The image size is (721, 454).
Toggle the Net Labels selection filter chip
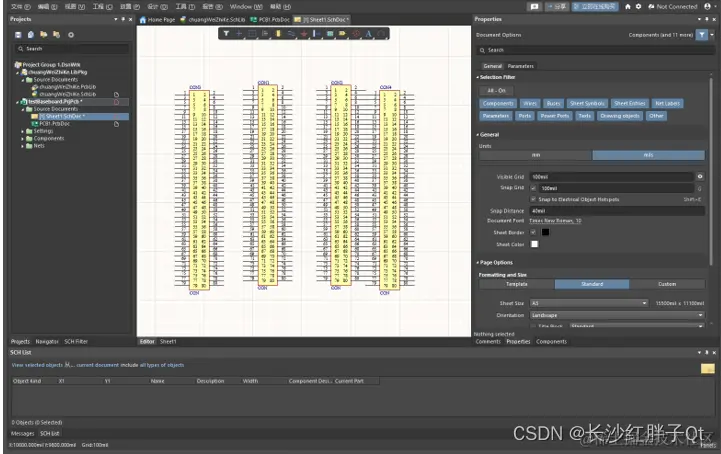[x=667, y=103]
